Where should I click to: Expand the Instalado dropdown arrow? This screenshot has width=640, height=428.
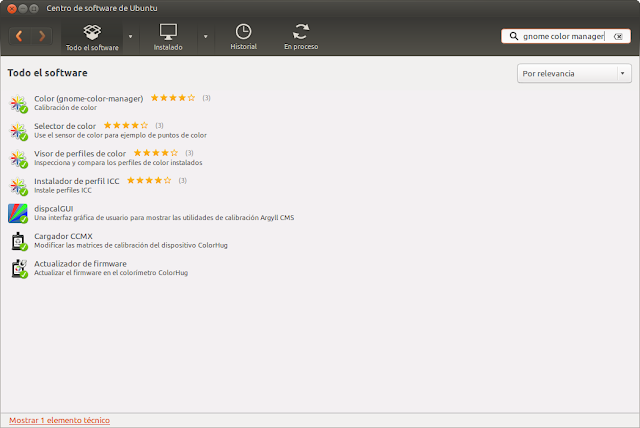tap(206, 37)
